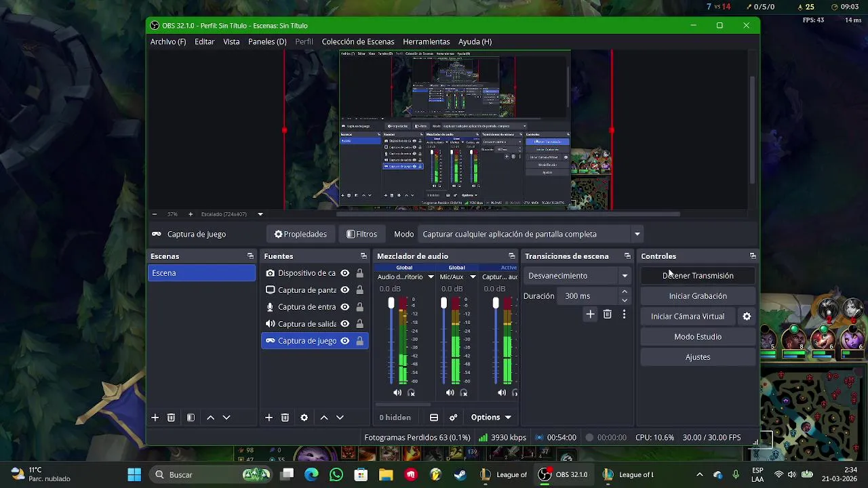This screenshot has height=488, width=868.
Task: Open virtual camera settings gear
Action: pos(747,317)
